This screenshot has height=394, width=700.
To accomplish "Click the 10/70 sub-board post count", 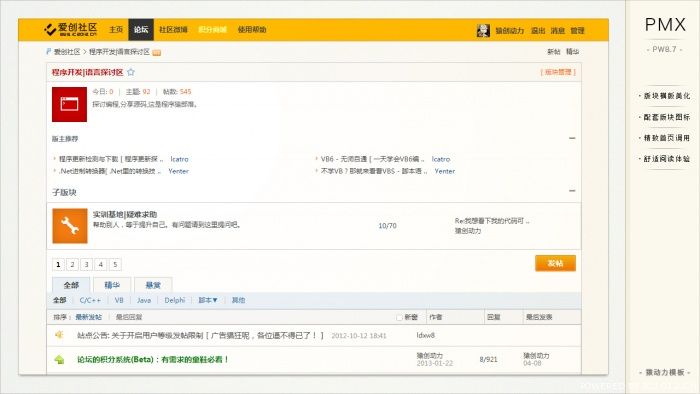I will click(387, 226).
